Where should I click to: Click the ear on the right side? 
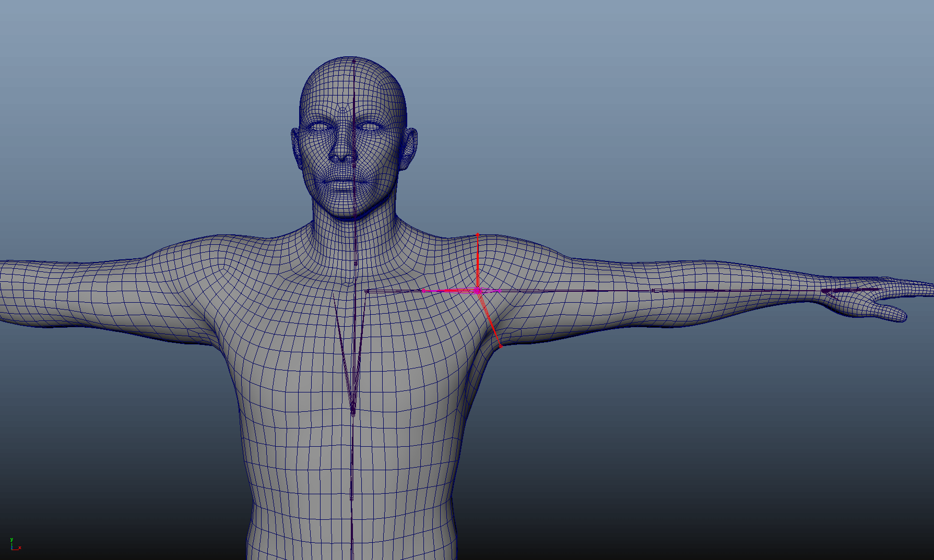(x=409, y=149)
